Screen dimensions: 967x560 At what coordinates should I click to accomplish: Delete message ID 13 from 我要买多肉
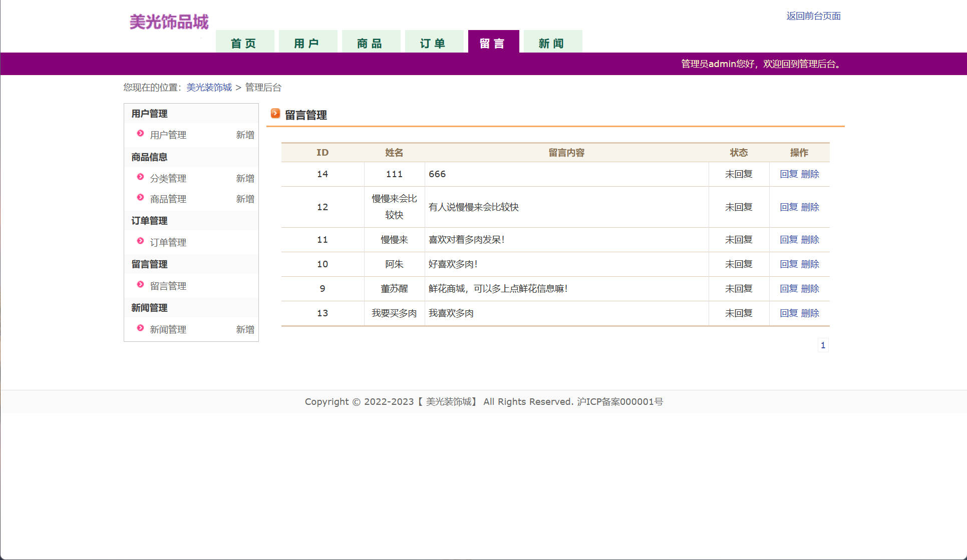(x=810, y=313)
